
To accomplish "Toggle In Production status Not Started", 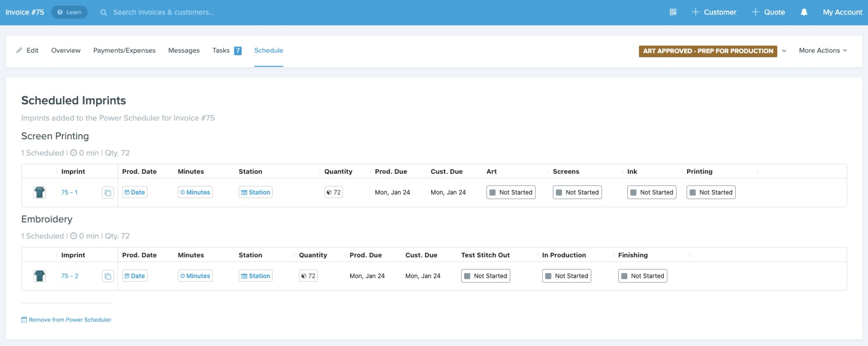I will click(567, 276).
